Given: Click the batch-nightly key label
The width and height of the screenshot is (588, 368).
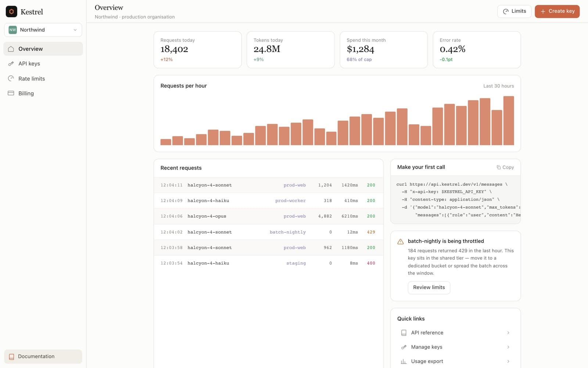Looking at the screenshot, I should [287, 232].
